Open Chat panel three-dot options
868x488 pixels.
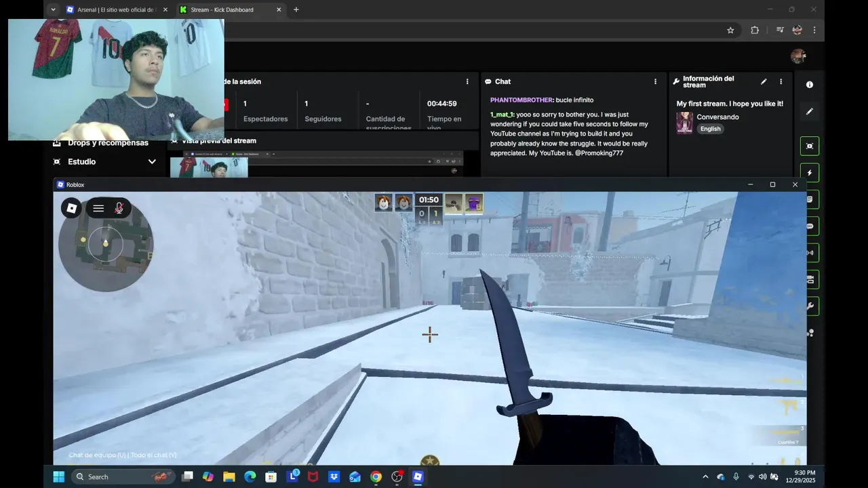pos(655,81)
